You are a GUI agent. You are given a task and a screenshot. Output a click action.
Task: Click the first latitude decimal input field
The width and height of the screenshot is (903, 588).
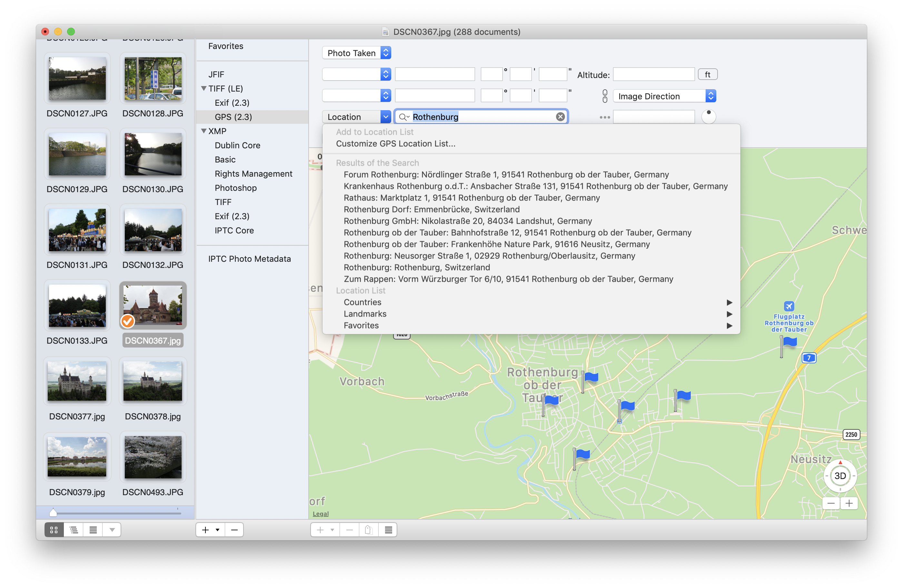tap(435, 74)
